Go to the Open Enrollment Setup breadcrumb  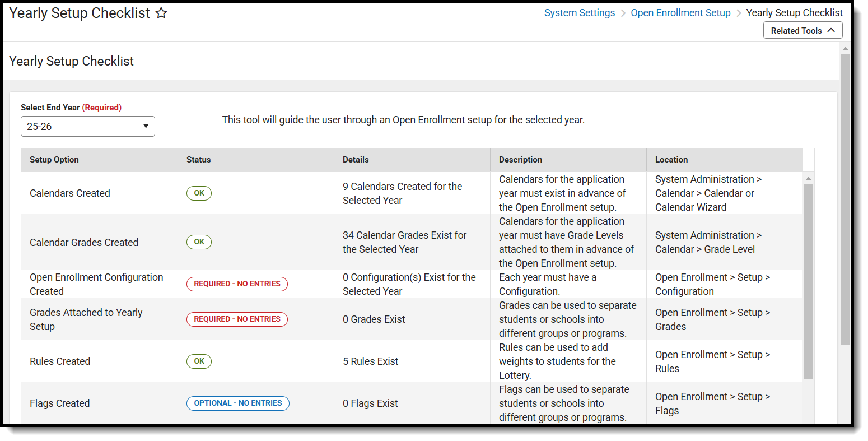click(680, 13)
